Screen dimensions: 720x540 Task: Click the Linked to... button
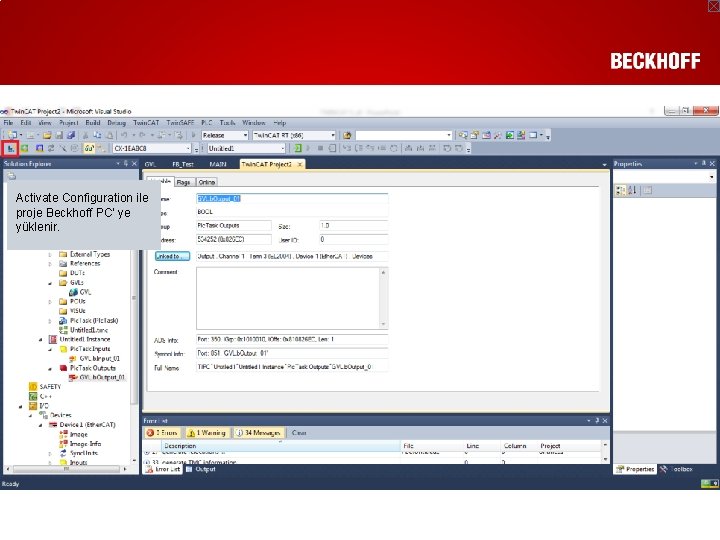(172, 256)
